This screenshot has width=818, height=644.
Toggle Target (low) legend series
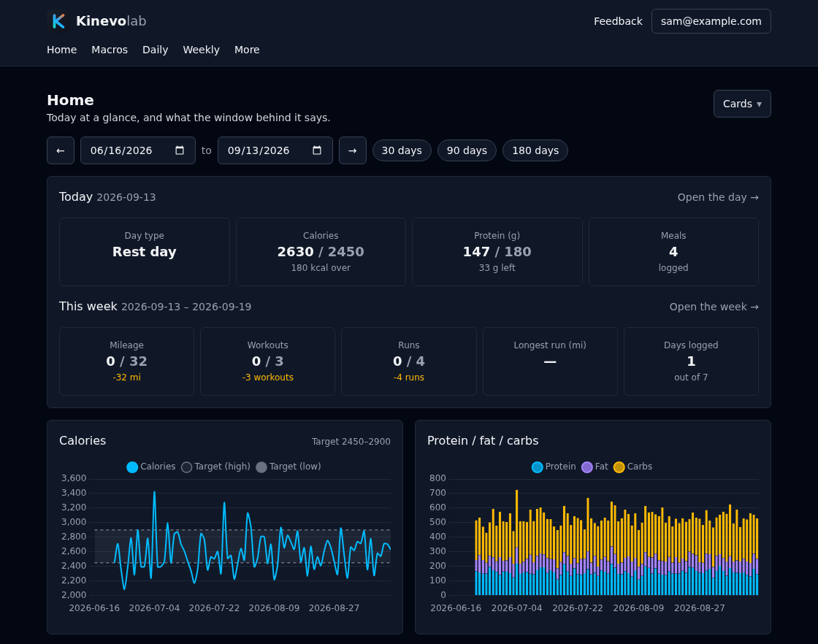click(x=288, y=467)
